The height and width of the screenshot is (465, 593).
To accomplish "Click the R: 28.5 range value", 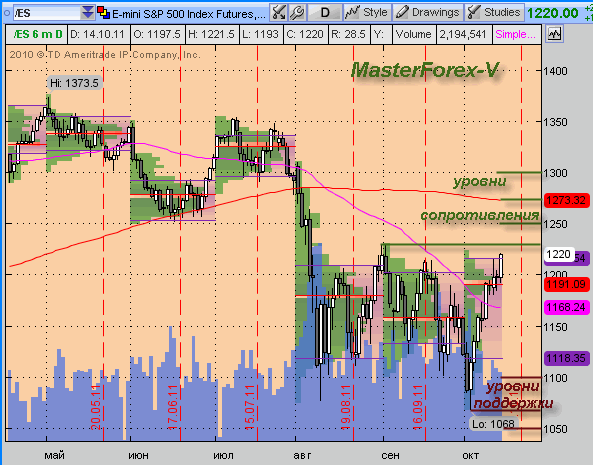I will click(x=349, y=34).
